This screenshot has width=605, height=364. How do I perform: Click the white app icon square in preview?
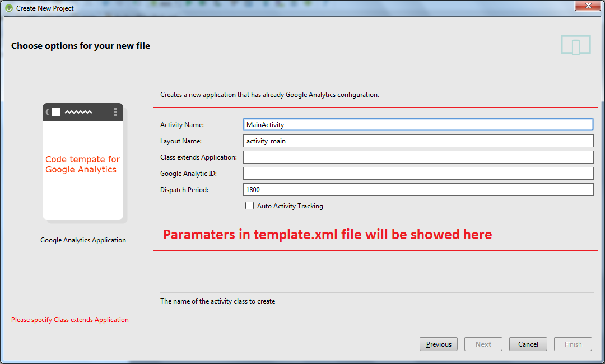(56, 112)
